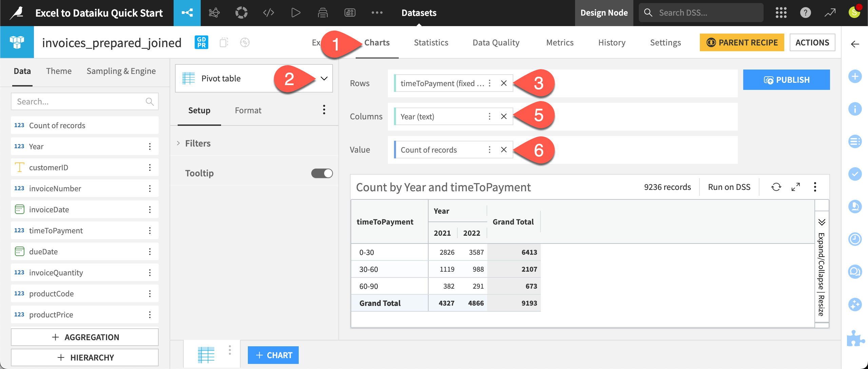Refresh the Count by Year pivot chart

click(776, 187)
